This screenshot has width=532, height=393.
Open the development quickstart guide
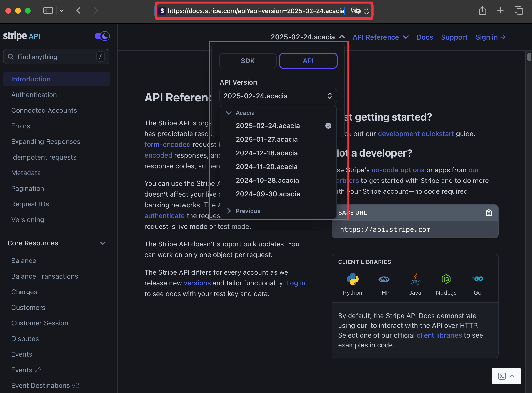click(x=415, y=134)
